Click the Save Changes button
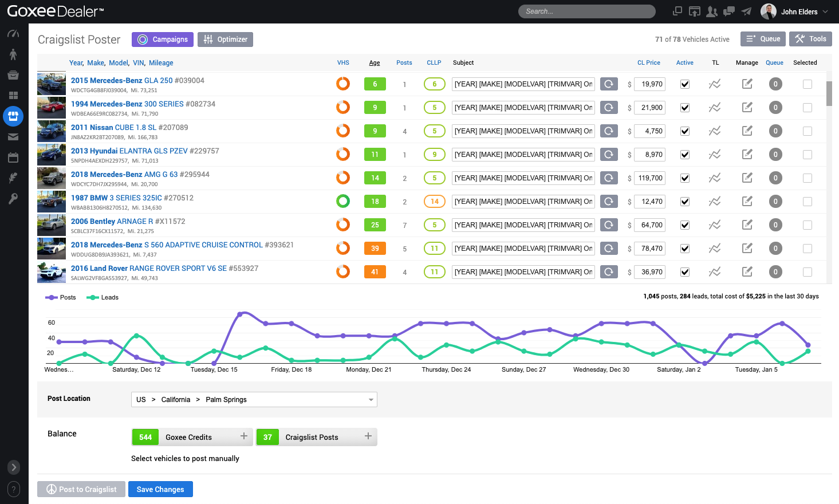The height and width of the screenshot is (504, 839). click(160, 489)
